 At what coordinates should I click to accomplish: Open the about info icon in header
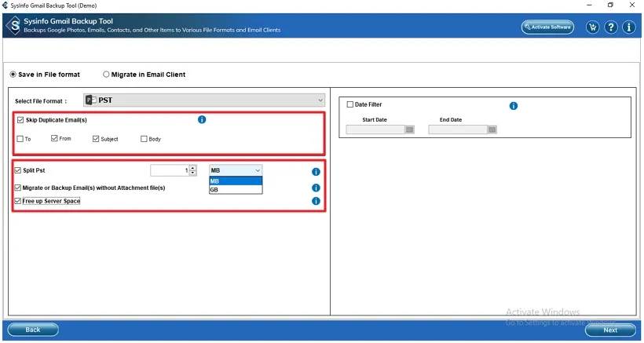pyautogui.click(x=629, y=27)
